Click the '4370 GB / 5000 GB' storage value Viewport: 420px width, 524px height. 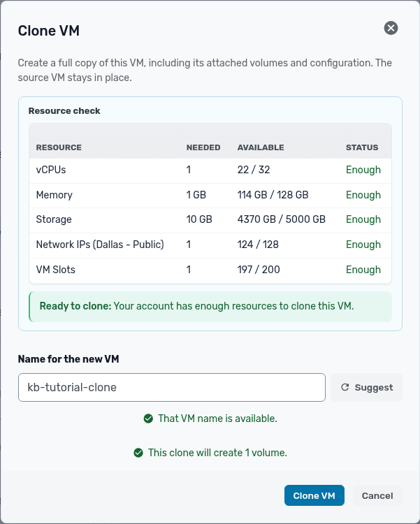pos(281,219)
